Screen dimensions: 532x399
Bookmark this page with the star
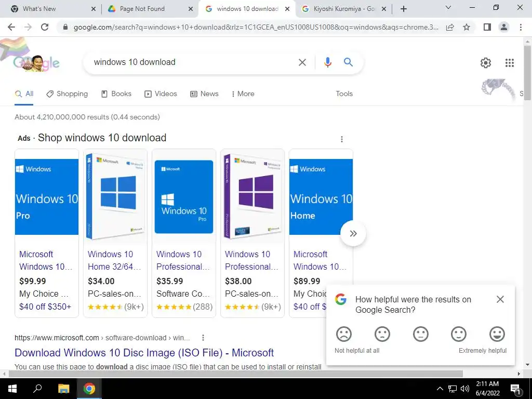pyautogui.click(x=467, y=27)
